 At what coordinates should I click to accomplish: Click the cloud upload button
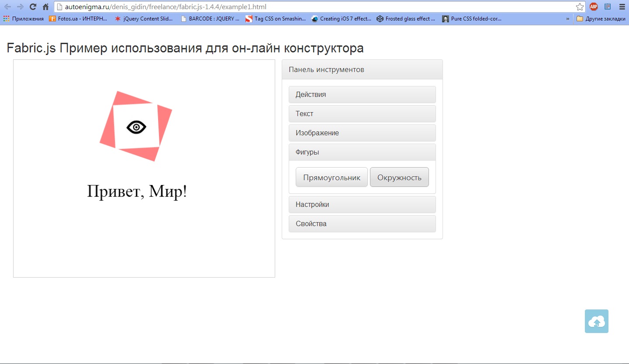click(597, 321)
